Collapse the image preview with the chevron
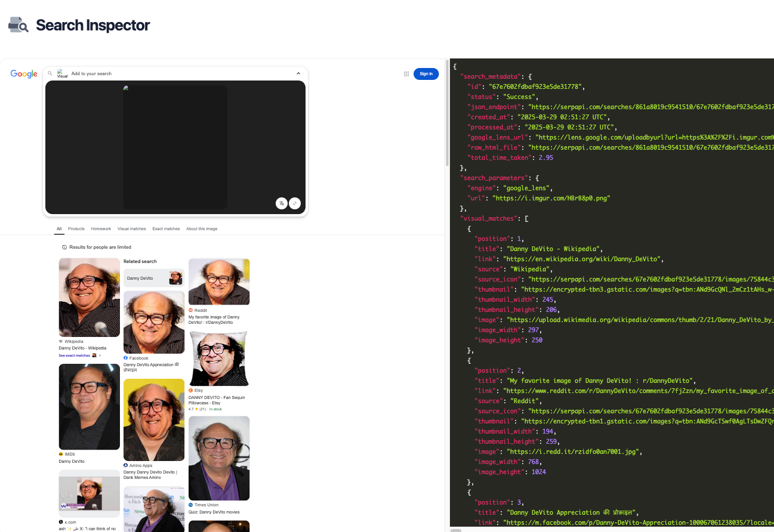 coord(298,73)
